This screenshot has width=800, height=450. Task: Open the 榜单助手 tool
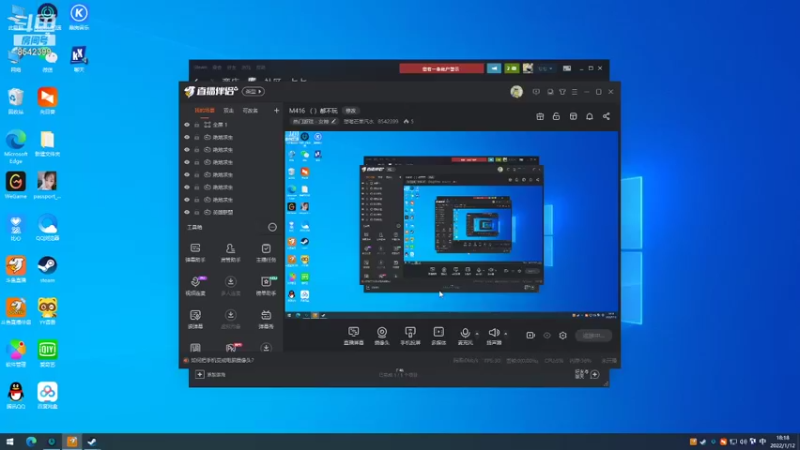(x=266, y=286)
